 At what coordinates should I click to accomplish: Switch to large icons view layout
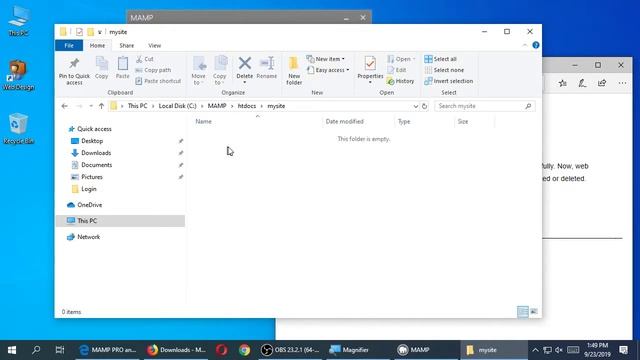click(x=534, y=312)
